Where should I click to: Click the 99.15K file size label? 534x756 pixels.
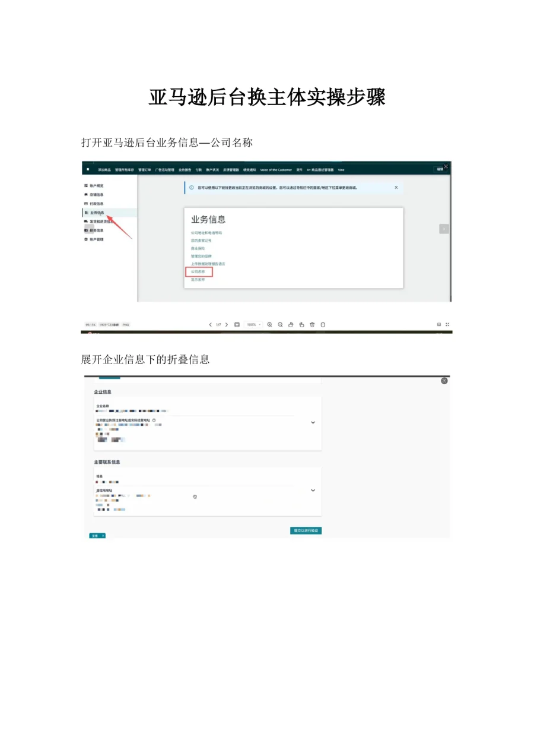pos(90,325)
